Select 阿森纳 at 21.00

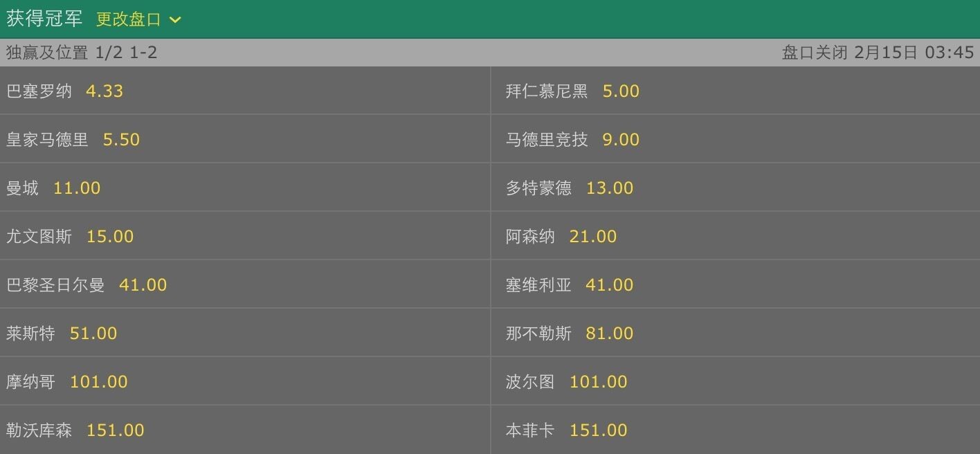point(735,236)
